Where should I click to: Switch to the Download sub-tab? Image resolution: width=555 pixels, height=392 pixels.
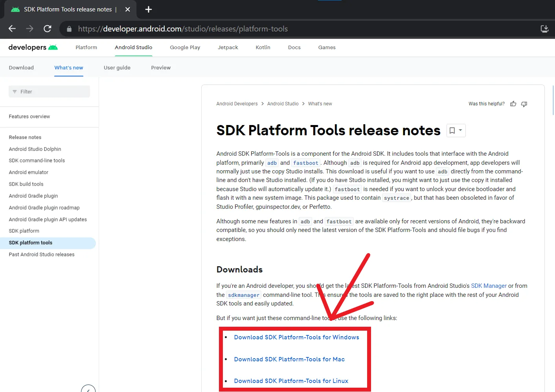[x=21, y=68]
